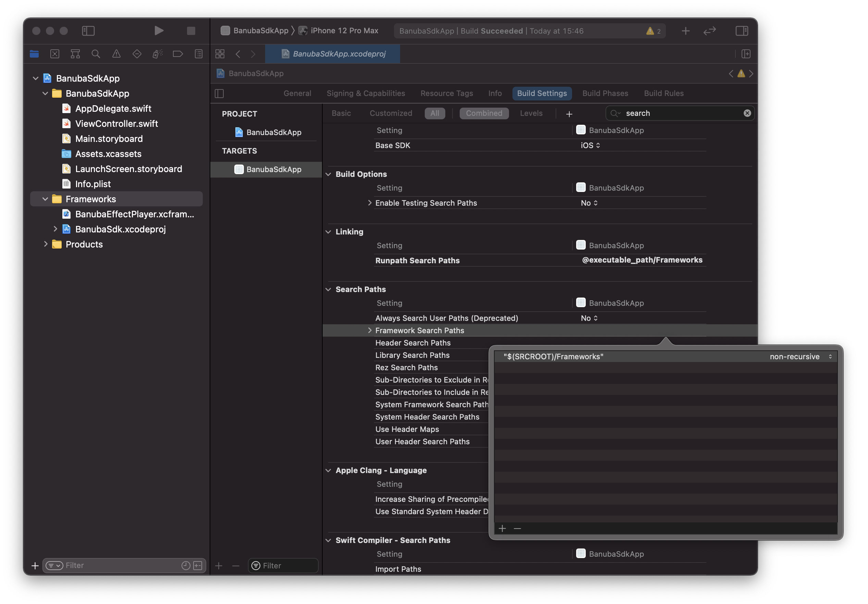Toggle the left navigator sidebar
868x604 pixels.
point(88,31)
